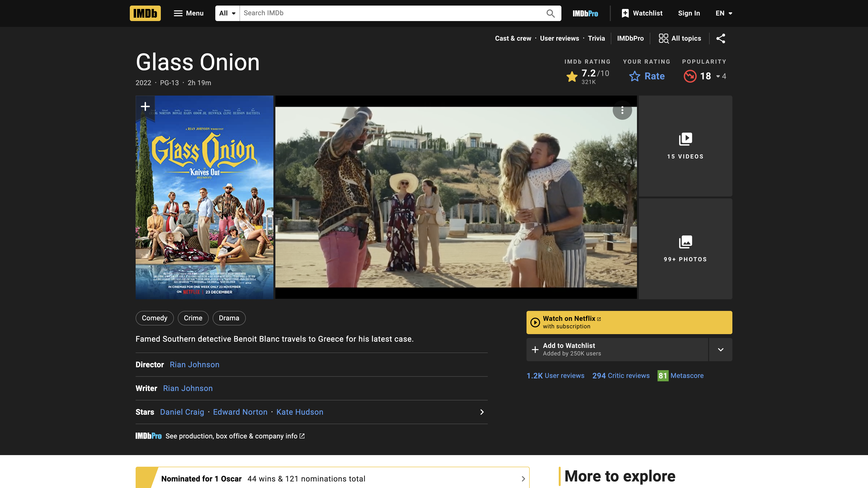Viewport: 868px width, 488px height.
Task: Open IMDbPro from the header
Action: [585, 14]
